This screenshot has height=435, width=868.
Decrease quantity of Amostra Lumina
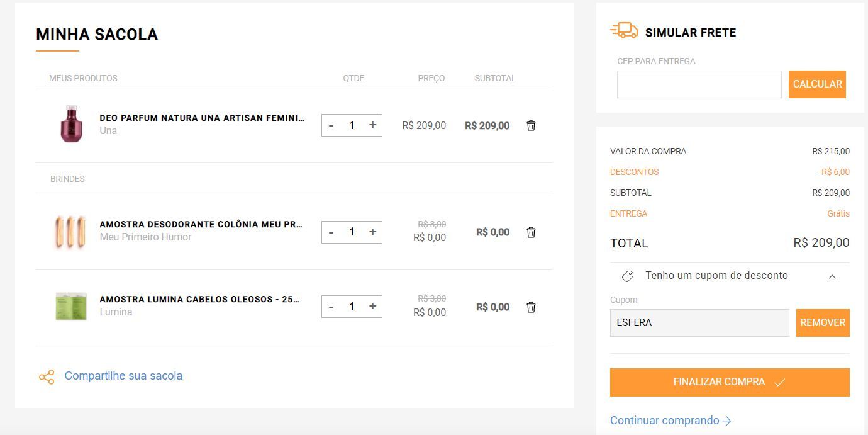click(x=331, y=307)
